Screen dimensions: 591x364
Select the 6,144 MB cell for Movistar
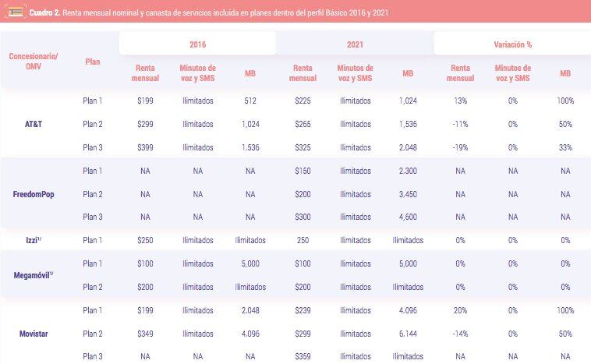click(409, 334)
